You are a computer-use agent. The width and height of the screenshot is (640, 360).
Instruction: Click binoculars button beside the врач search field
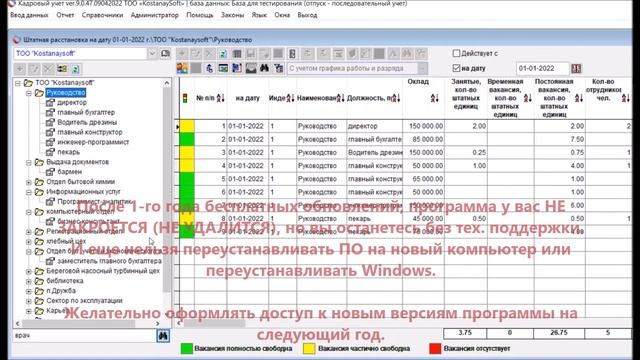163,336
